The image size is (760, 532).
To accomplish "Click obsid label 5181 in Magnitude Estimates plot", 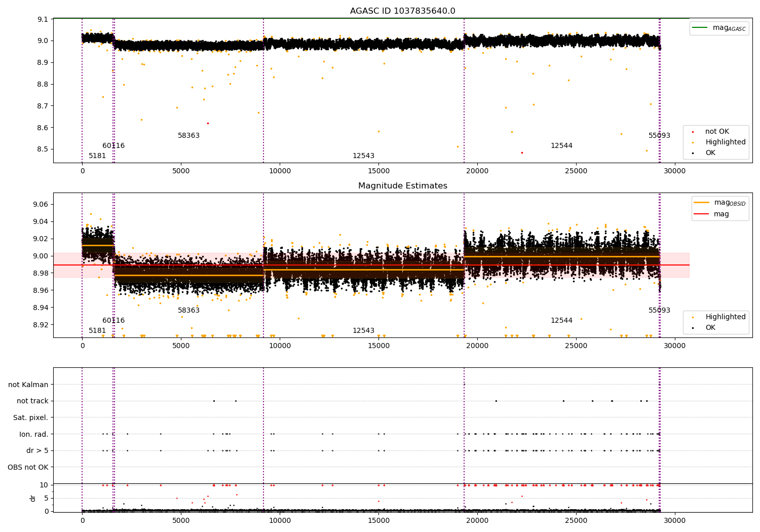I will (x=97, y=331).
